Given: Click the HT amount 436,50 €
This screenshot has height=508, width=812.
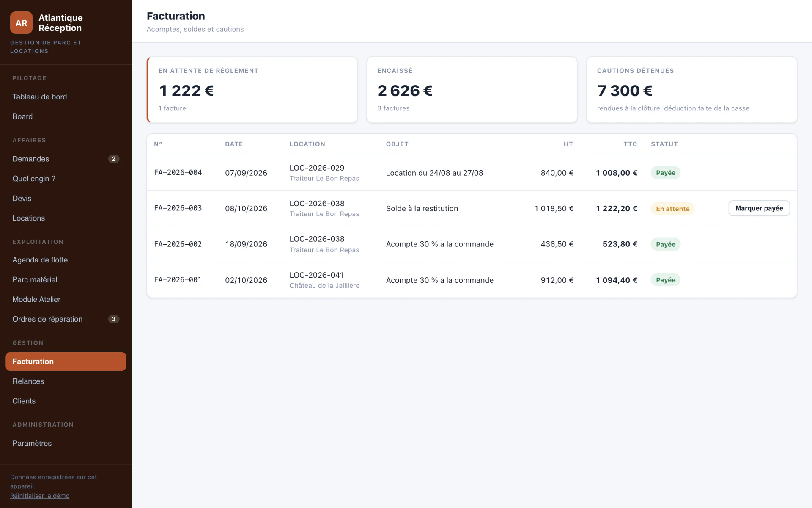Looking at the screenshot, I should (x=557, y=244).
